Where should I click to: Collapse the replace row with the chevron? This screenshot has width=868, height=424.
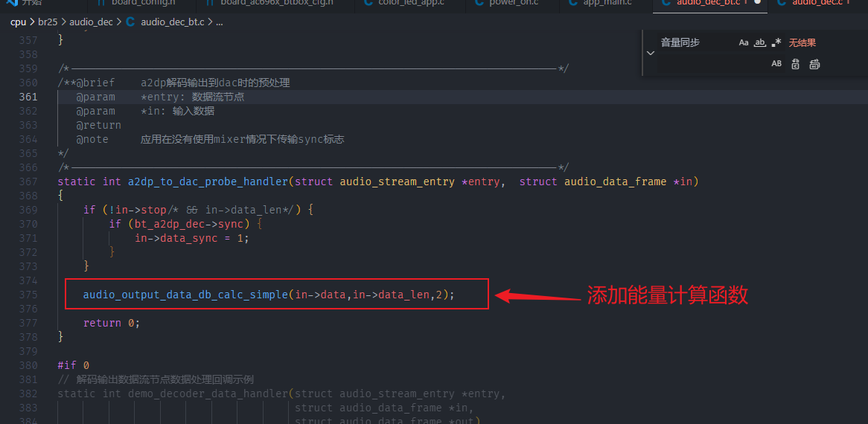pyautogui.click(x=651, y=53)
